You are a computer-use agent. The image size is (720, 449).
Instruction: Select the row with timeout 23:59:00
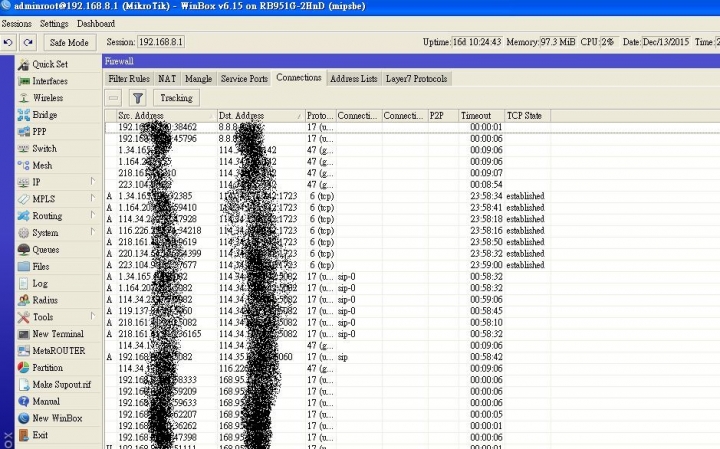coord(328,265)
